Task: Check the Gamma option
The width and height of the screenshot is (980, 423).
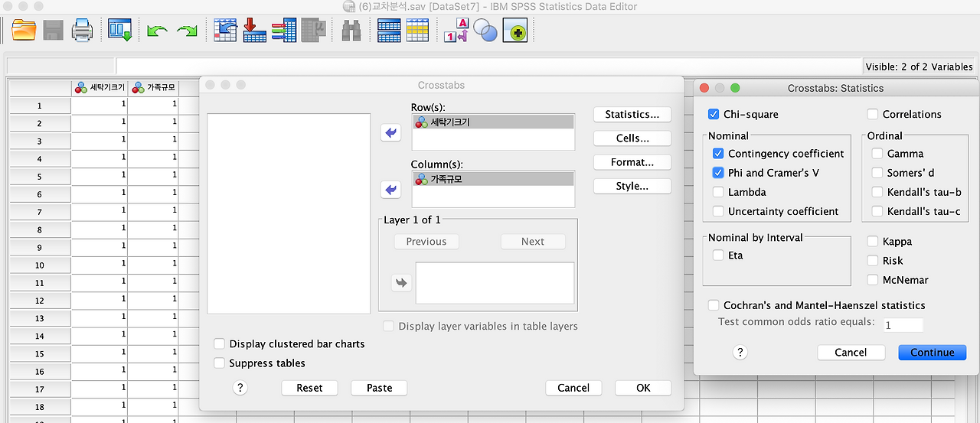Action: 877,153
